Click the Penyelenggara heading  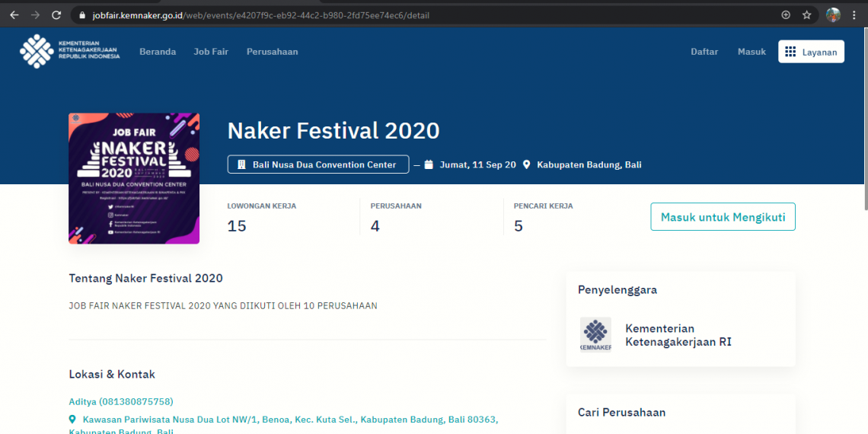[617, 290]
